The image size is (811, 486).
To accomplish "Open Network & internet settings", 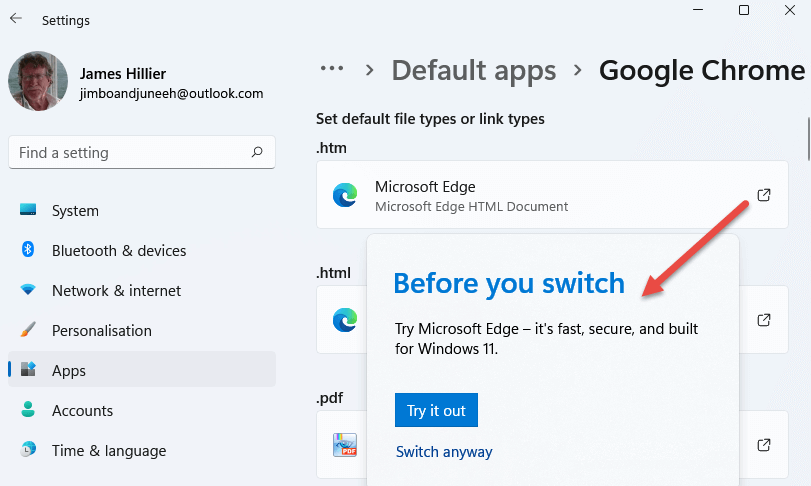I will coord(142,291).
